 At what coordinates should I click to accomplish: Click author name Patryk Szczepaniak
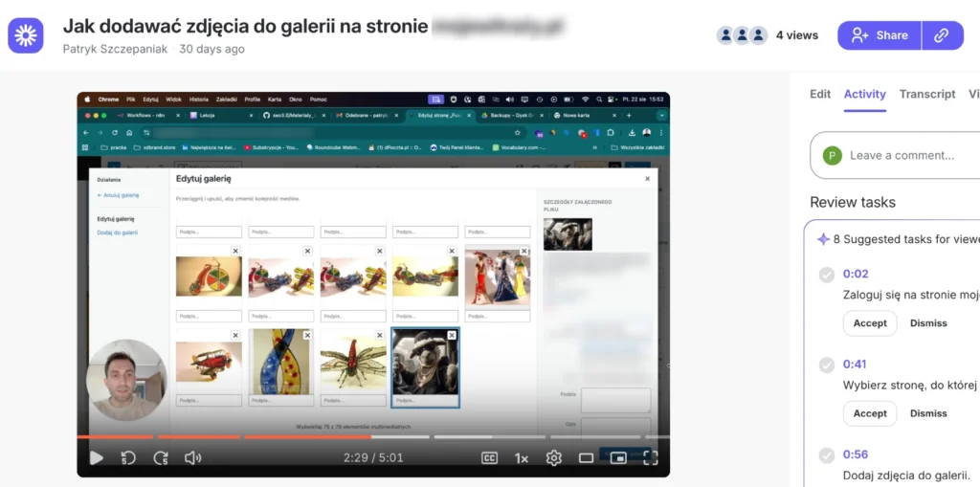pos(116,49)
